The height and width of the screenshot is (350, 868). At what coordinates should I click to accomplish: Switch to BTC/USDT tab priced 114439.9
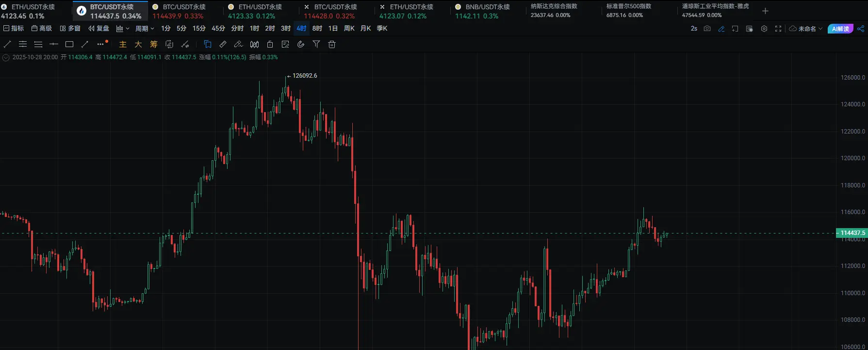coord(184,11)
